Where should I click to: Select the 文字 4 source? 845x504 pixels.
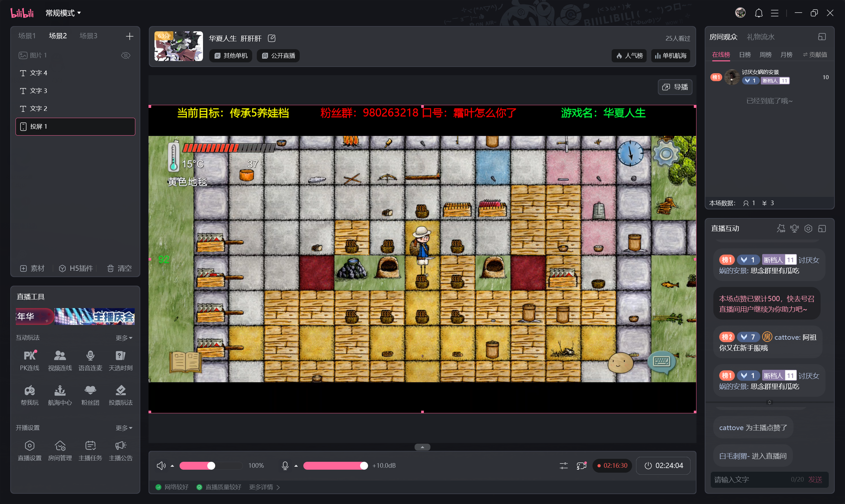pos(76,73)
